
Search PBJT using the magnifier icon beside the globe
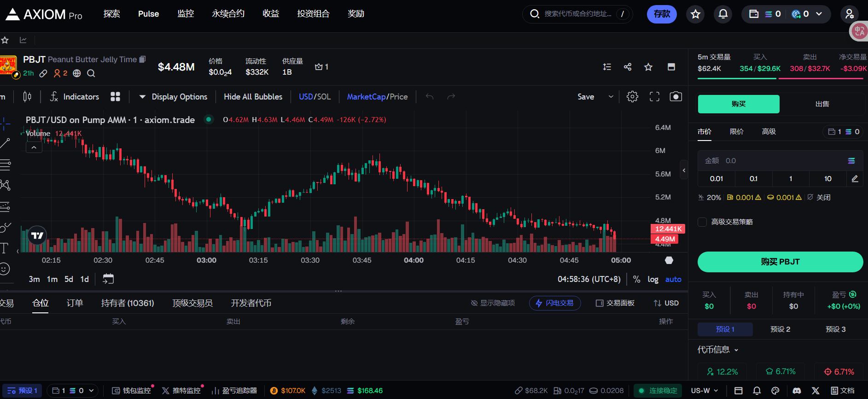click(91, 73)
